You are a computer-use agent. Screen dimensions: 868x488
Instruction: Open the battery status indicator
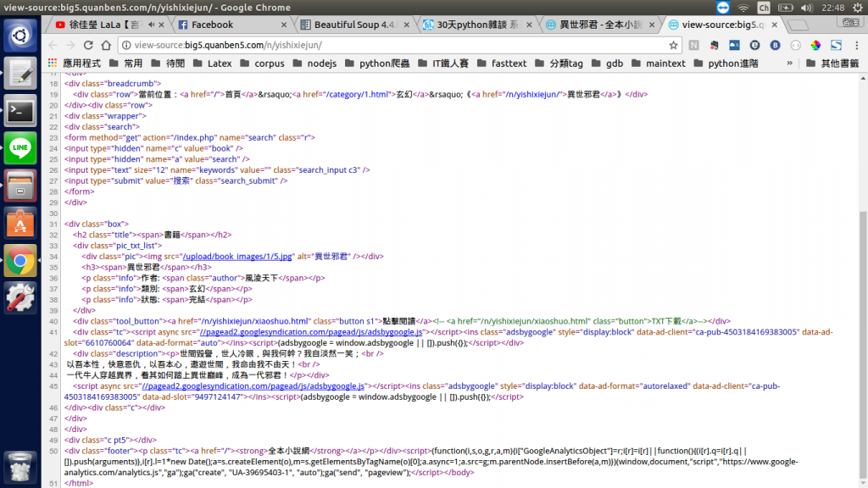[786, 8]
